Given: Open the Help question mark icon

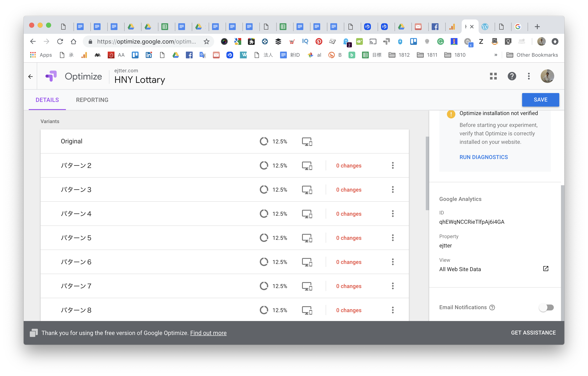Looking at the screenshot, I should (512, 76).
